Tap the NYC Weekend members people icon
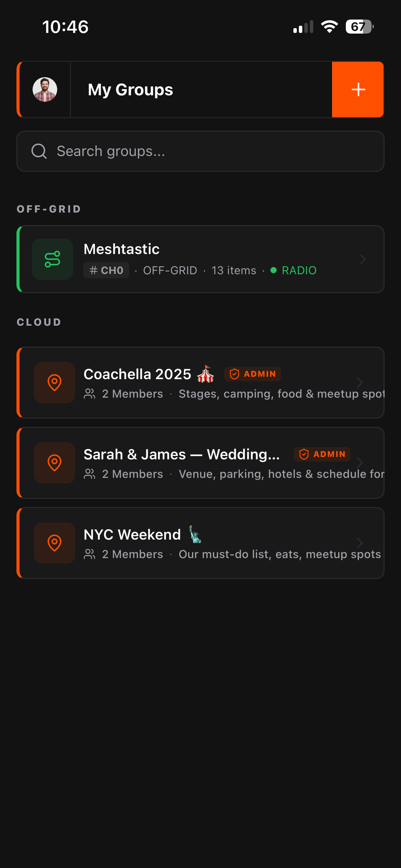Image resolution: width=401 pixels, height=868 pixels. [89, 554]
